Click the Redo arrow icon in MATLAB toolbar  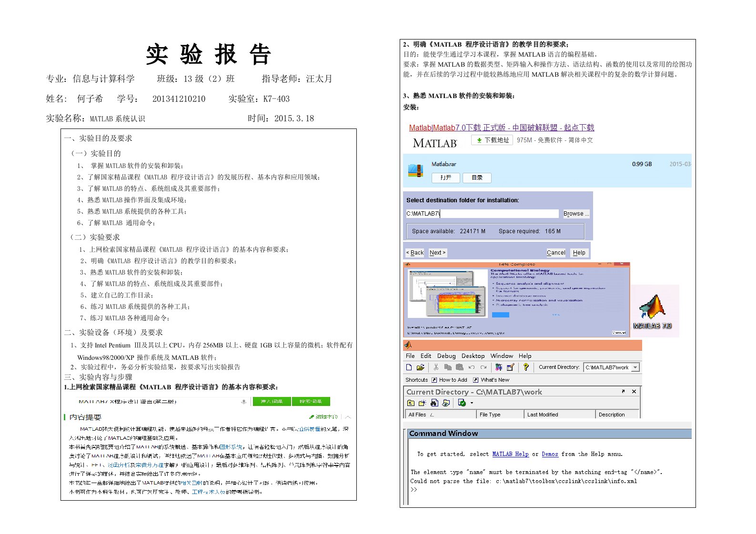click(484, 367)
